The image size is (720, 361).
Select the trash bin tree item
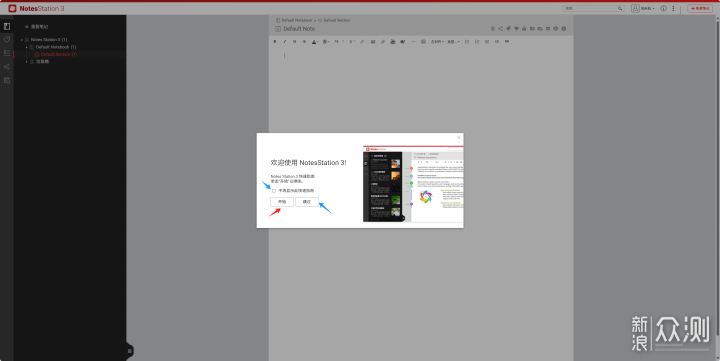42,62
